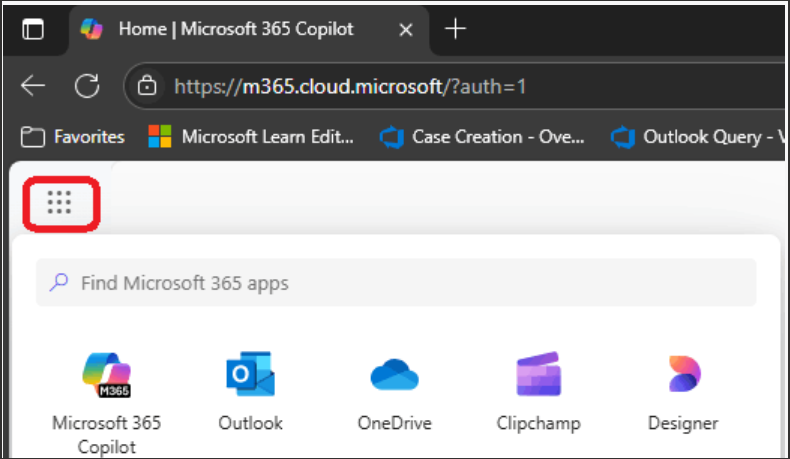790x459 pixels.
Task: Click the Find Microsoft 365 apps search field
Action: (396, 283)
